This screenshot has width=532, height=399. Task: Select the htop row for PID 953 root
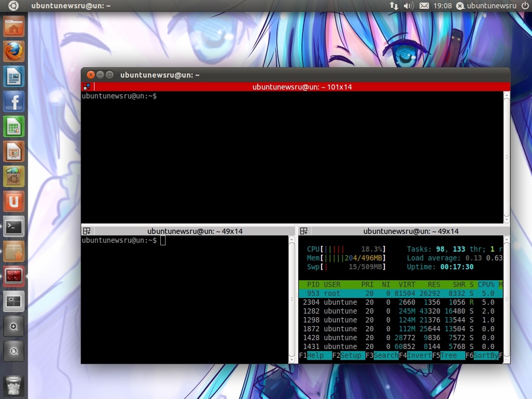tap(401, 293)
